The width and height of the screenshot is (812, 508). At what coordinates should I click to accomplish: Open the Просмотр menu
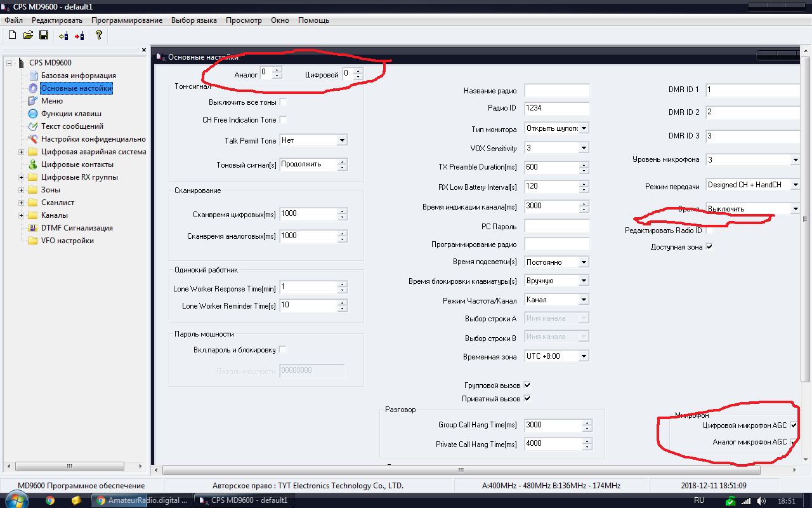tap(244, 20)
